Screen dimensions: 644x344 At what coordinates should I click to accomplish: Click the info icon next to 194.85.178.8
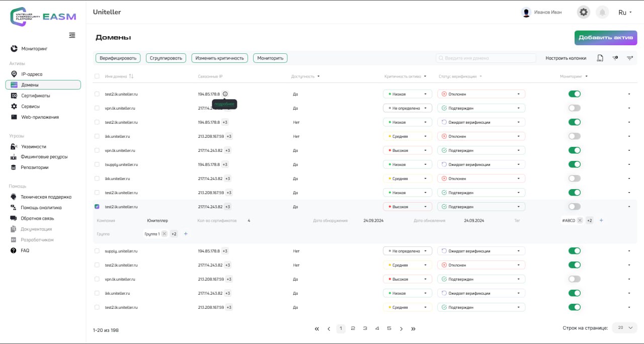(x=225, y=94)
